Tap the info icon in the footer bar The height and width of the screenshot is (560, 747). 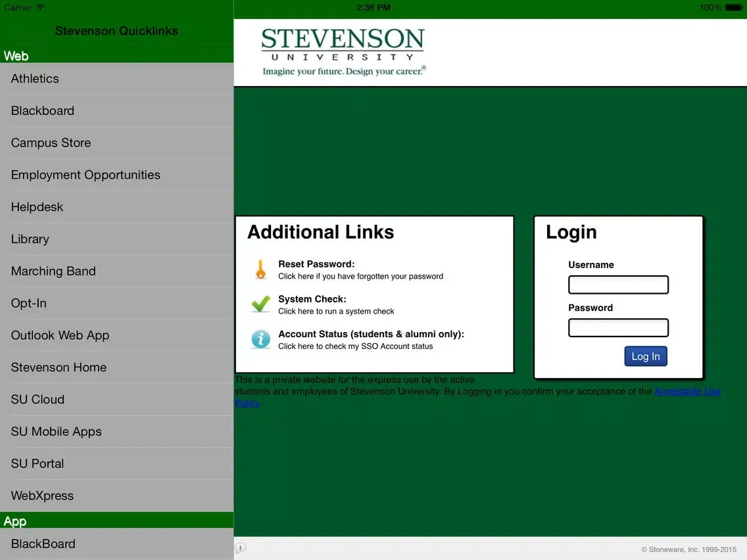click(240, 548)
